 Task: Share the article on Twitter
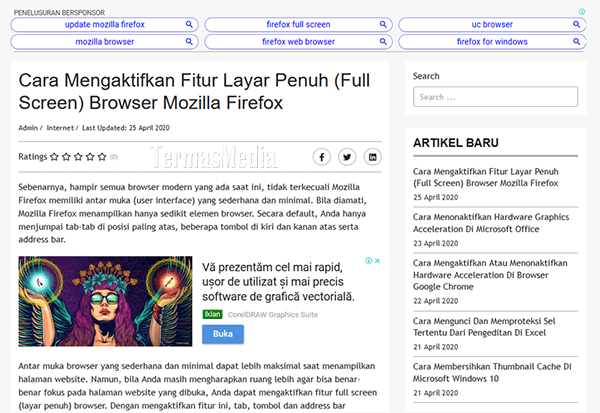[347, 157]
